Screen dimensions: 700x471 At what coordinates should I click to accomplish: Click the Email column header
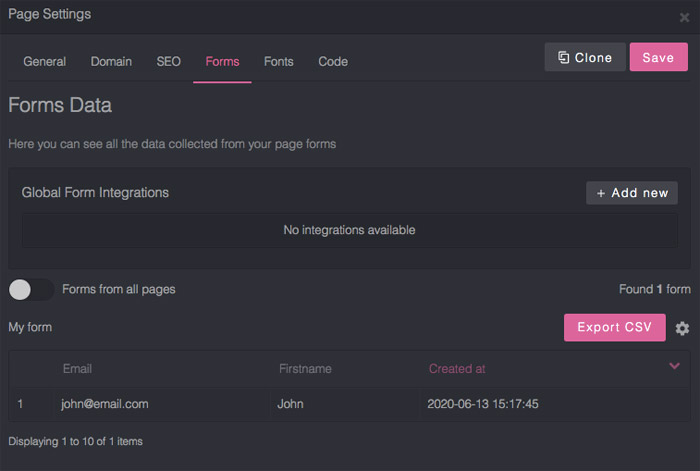tap(77, 369)
